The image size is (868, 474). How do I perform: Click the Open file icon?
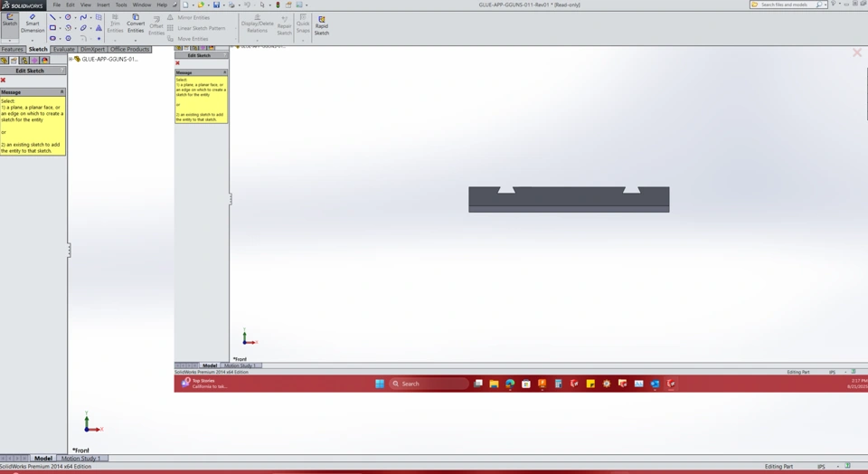pos(201,5)
